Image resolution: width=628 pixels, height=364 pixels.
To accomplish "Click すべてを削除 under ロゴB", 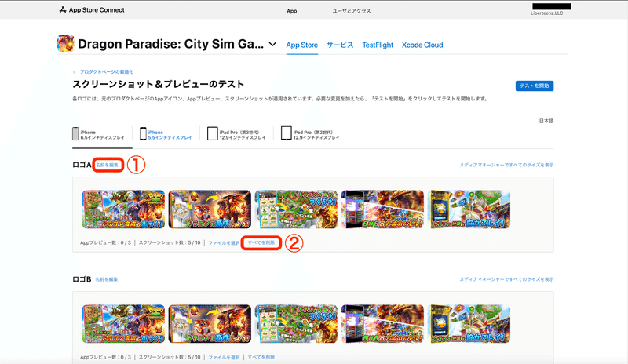I will (x=261, y=357).
